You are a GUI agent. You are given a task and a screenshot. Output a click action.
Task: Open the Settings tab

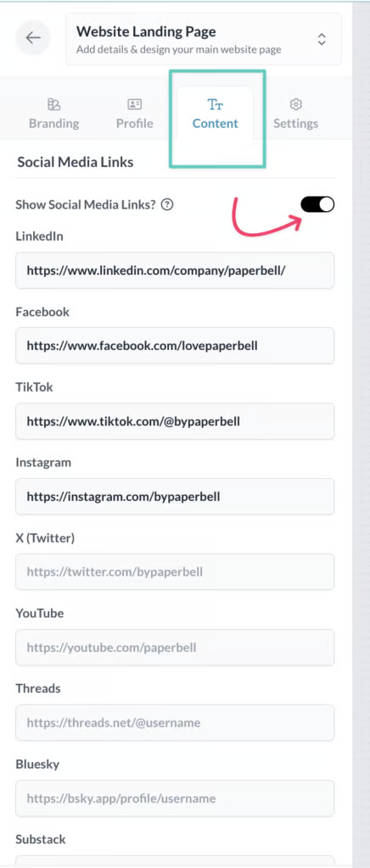[x=296, y=114]
